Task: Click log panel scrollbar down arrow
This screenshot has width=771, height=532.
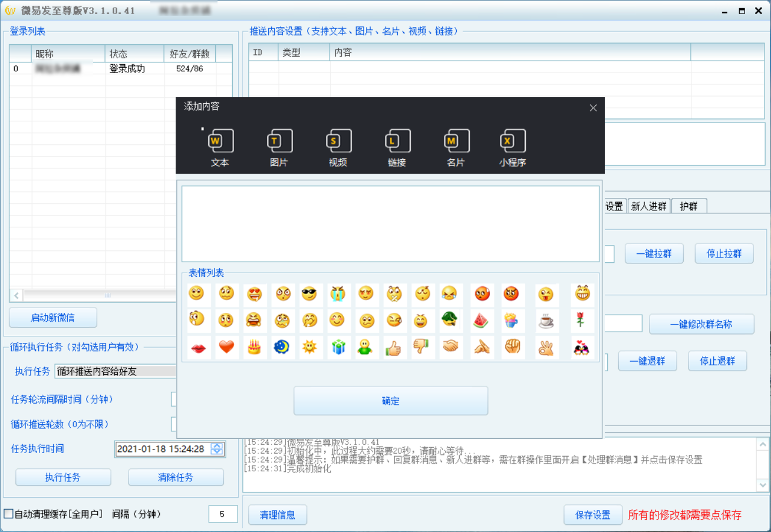Action: point(763,485)
